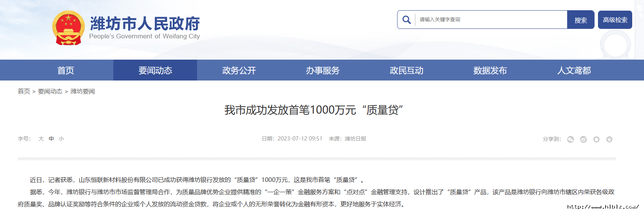Share article to QQ
Screen dimensions: 644x218
[x=596, y=139]
